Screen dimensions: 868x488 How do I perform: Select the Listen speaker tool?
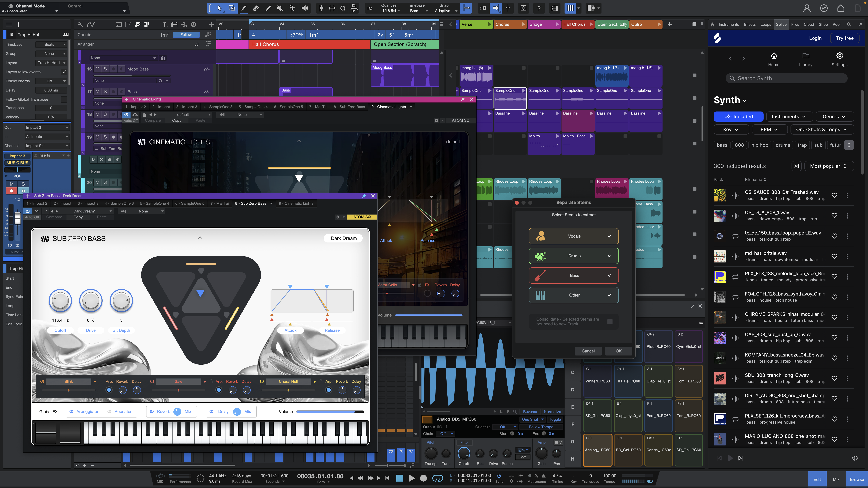click(x=305, y=8)
